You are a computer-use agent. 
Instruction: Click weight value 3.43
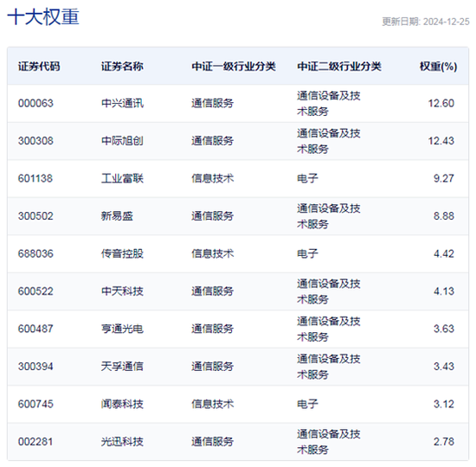tap(443, 367)
